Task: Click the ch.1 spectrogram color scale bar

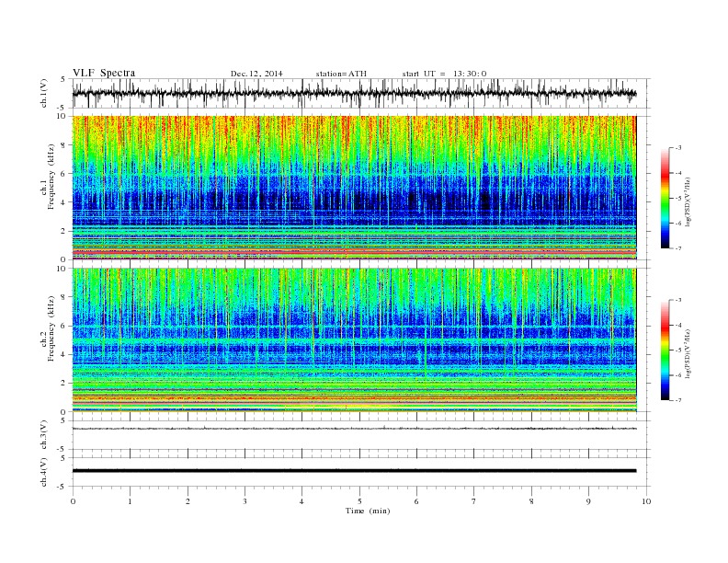Action: (x=665, y=198)
